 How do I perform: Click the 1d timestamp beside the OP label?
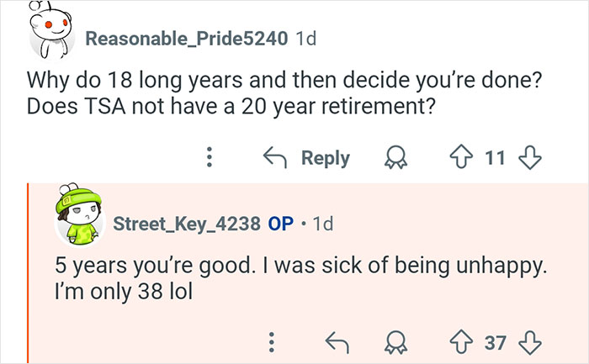pos(322,224)
